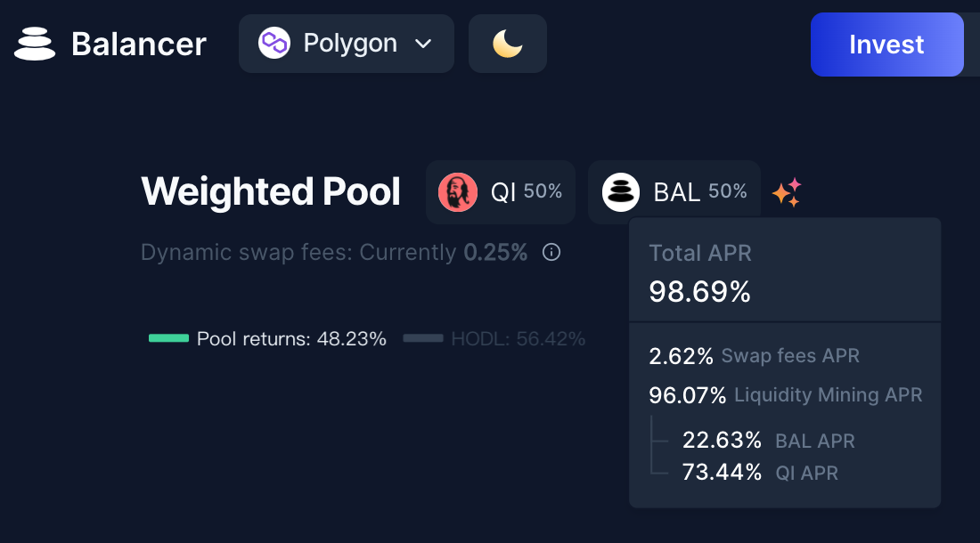This screenshot has width=980, height=543.
Task: Expand the Polygon network dropdown chevron
Action: [423, 44]
